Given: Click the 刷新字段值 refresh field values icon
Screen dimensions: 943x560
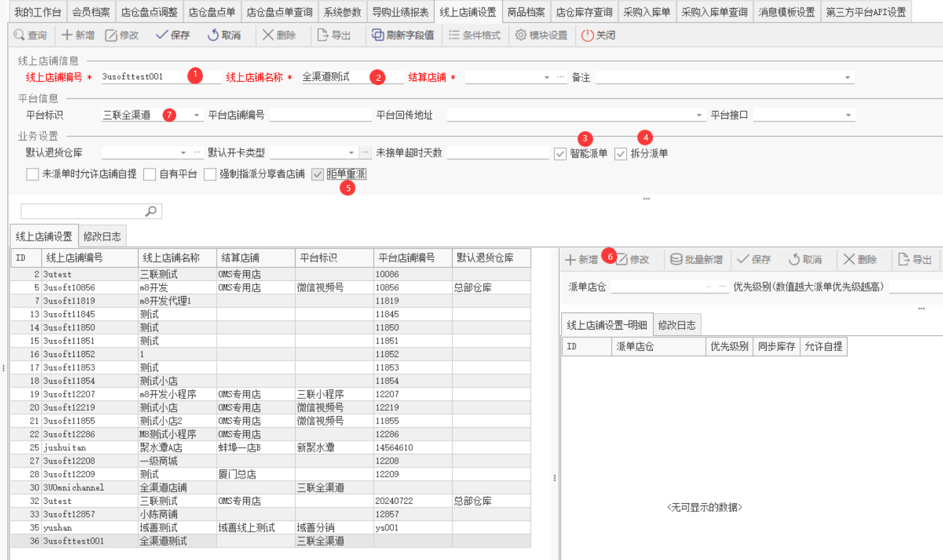Looking at the screenshot, I should click(x=378, y=35).
